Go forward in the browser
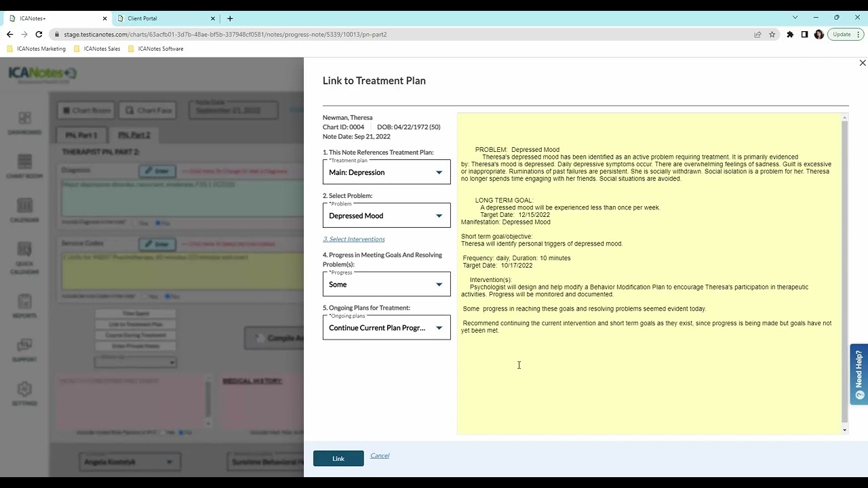 (24, 34)
